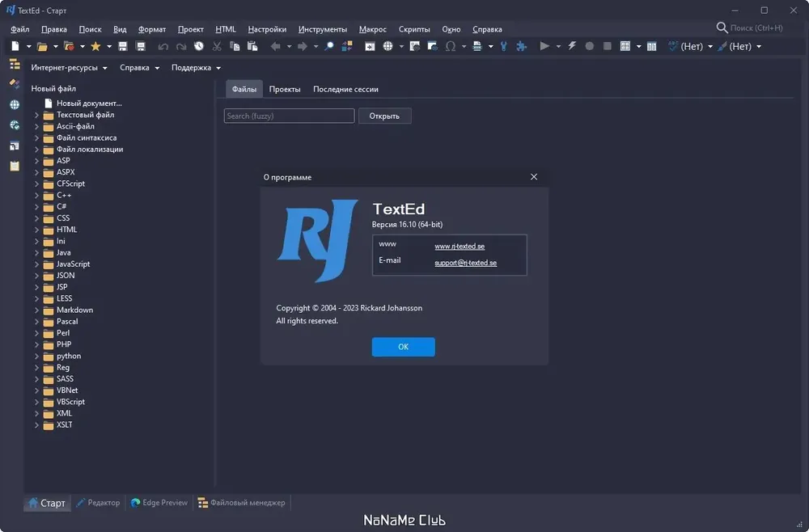This screenshot has width=809, height=532.
Task: Close the О программе dialog
Action: (534, 177)
